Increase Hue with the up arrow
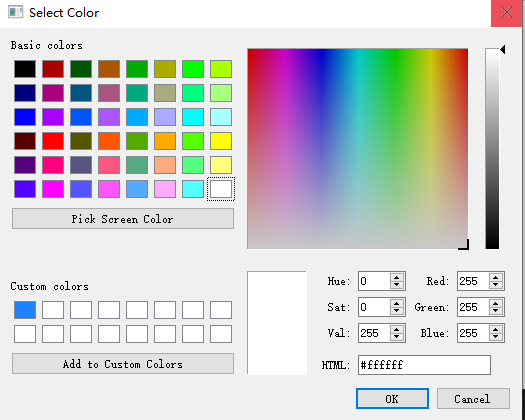 (397, 277)
